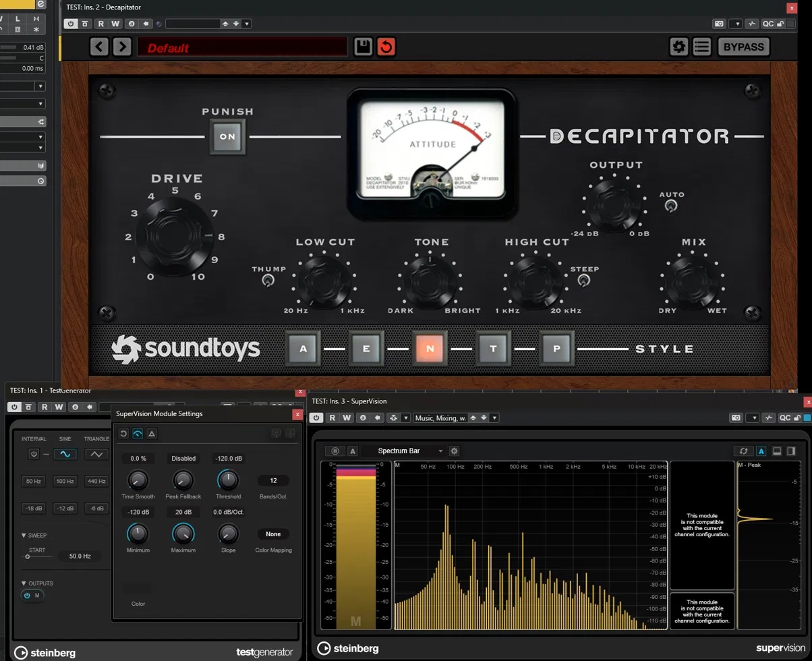Viewport: 812px width, 661px height.
Task: Select triangle icon tab in Module Settings
Action: pos(152,434)
